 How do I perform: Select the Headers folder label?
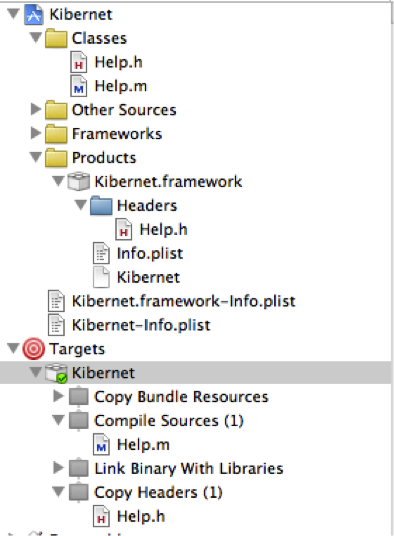[147, 206]
